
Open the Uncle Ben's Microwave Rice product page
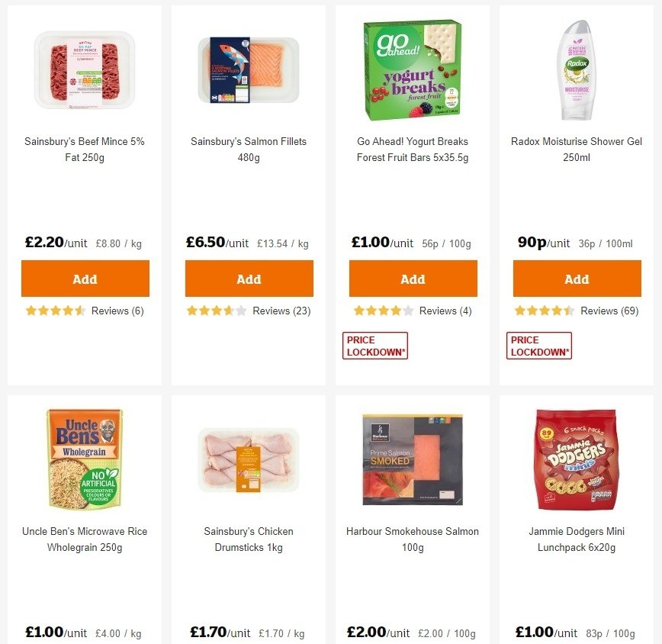point(85,539)
